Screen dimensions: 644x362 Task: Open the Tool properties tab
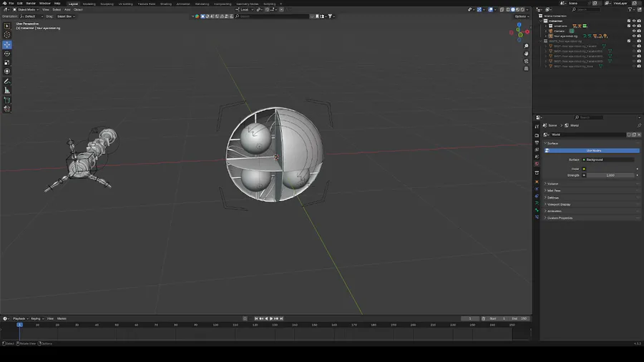coord(537,127)
